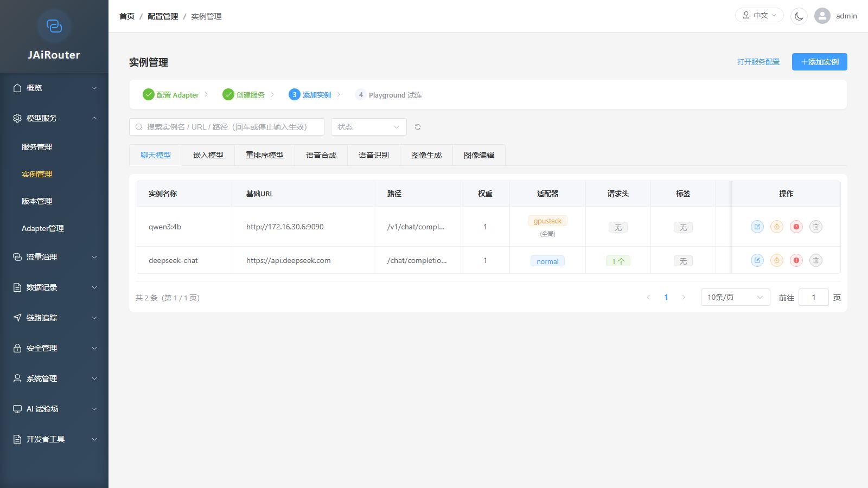The height and width of the screenshot is (488, 868).
Task: Edit the qwen3:4b instance
Action: click(x=757, y=227)
